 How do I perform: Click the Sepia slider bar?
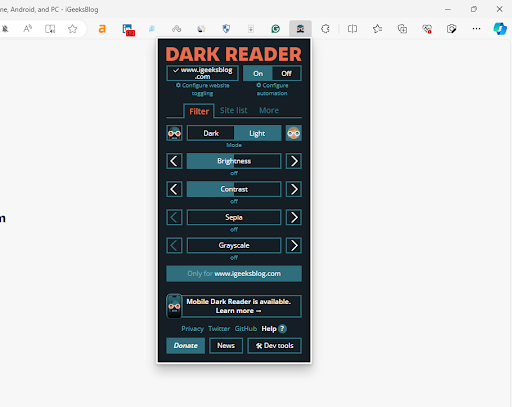point(234,217)
